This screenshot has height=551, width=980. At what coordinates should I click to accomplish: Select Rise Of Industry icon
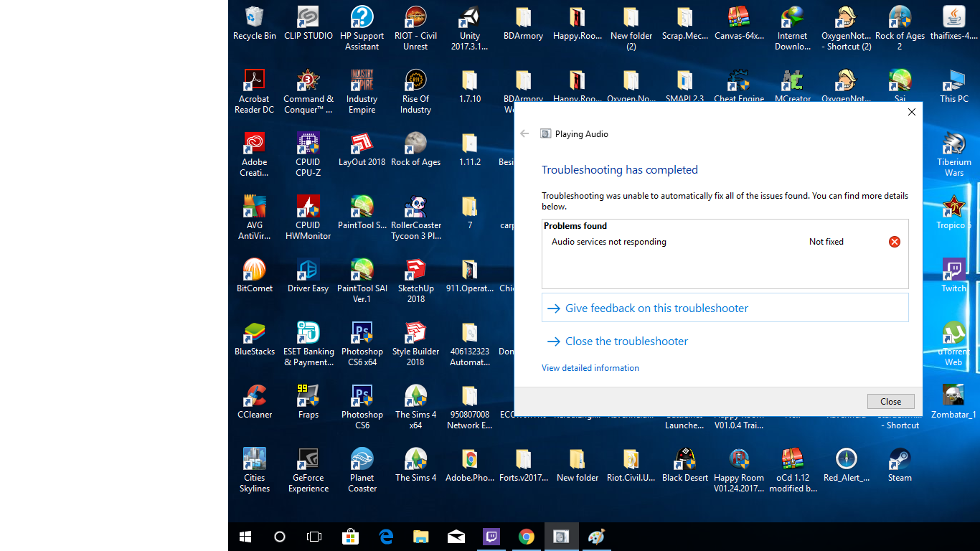pos(415,91)
